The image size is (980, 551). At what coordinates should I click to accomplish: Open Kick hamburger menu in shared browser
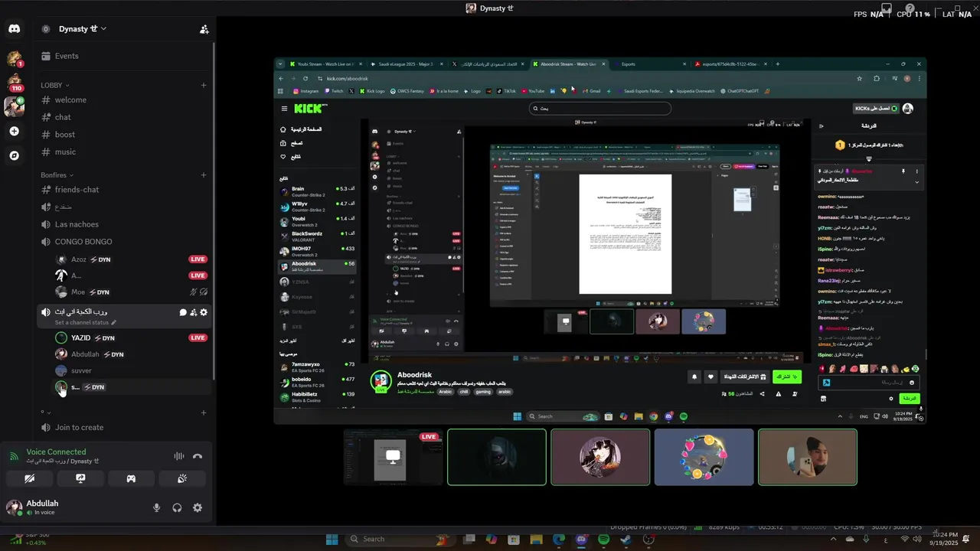point(284,109)
